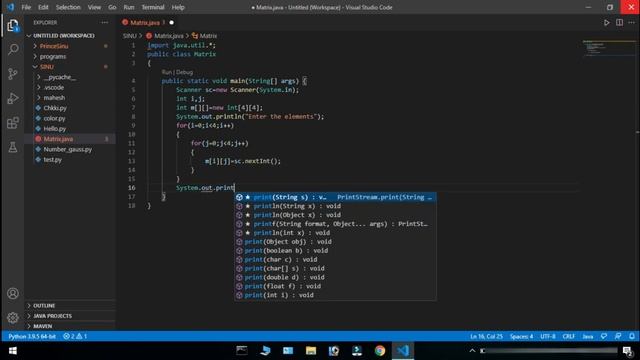Expand the JAVA PROJECTS panel

tap(52, 316)
